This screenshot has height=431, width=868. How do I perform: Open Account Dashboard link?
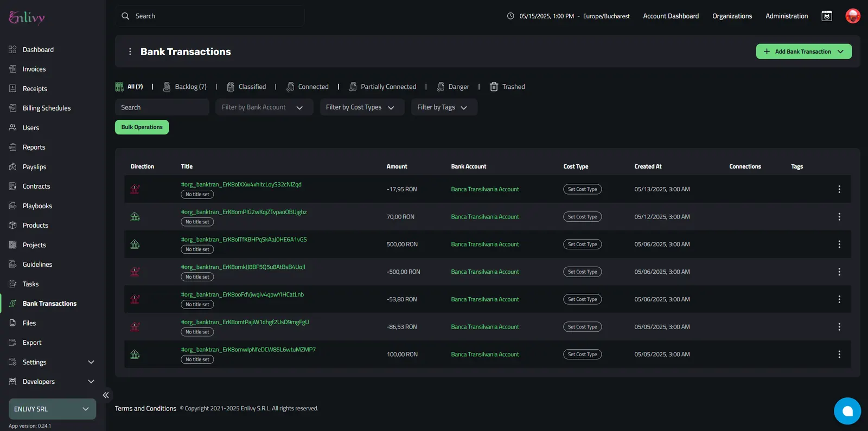click(x=671, y=16)
